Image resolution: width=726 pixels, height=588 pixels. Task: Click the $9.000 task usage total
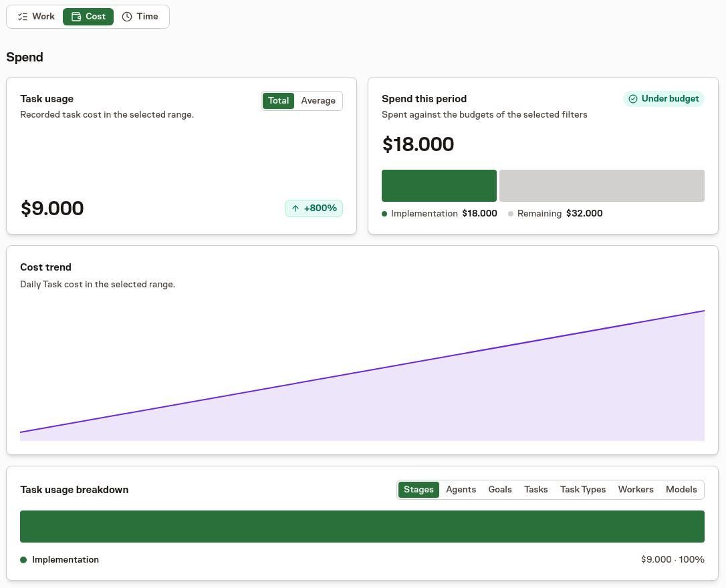(52, 208)
